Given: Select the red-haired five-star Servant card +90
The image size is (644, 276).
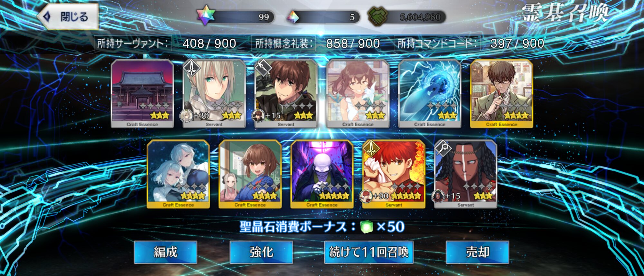Looking at the screenshot, I should (x=394, y=174).
